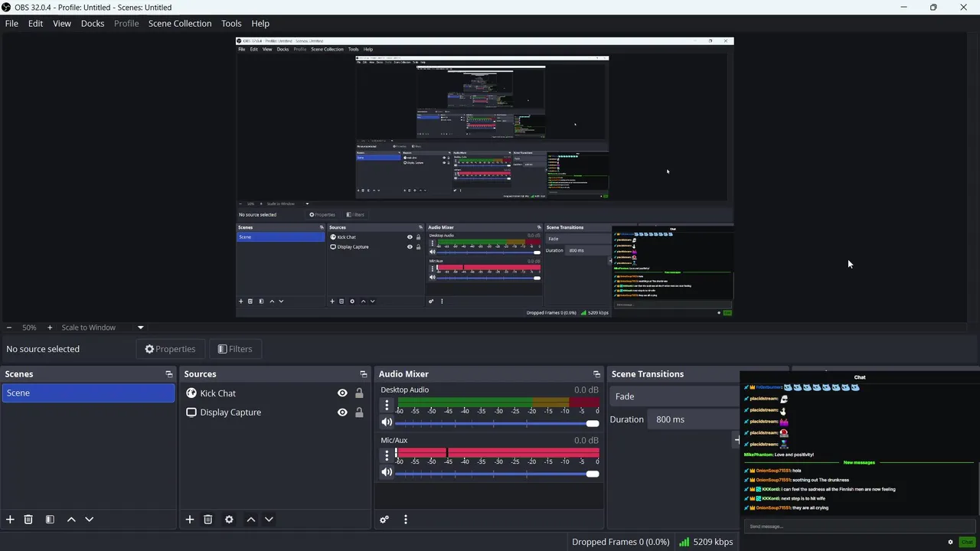This screenshot has height=551, width=980.
Task: Open the Tools menu
Action: (231, 24)
